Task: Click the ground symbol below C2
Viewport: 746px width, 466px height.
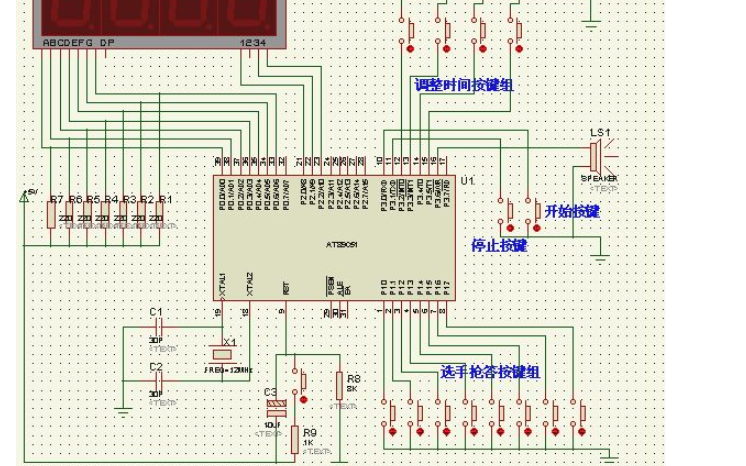Action: [123, 412]
